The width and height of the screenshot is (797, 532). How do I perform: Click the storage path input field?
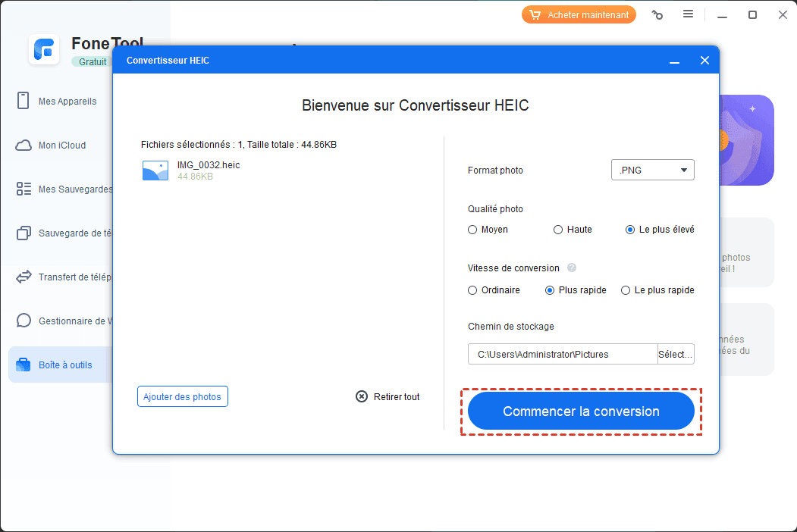(x=562, y=354)
